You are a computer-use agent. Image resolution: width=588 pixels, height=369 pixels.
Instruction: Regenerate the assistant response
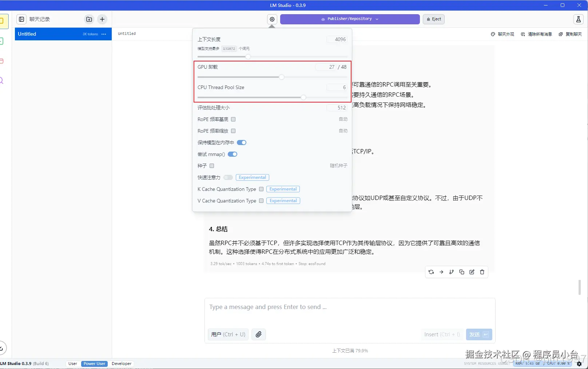(x=431, y=272)
